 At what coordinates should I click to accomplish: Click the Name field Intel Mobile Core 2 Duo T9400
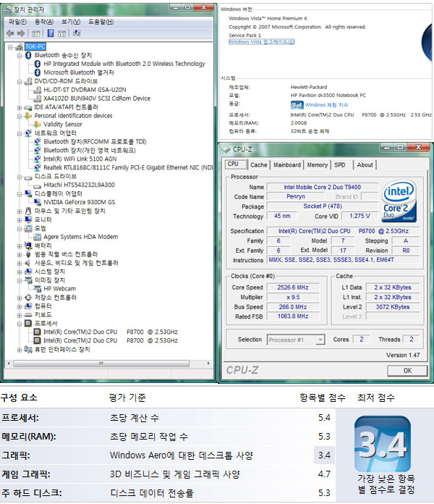(323, 187)
